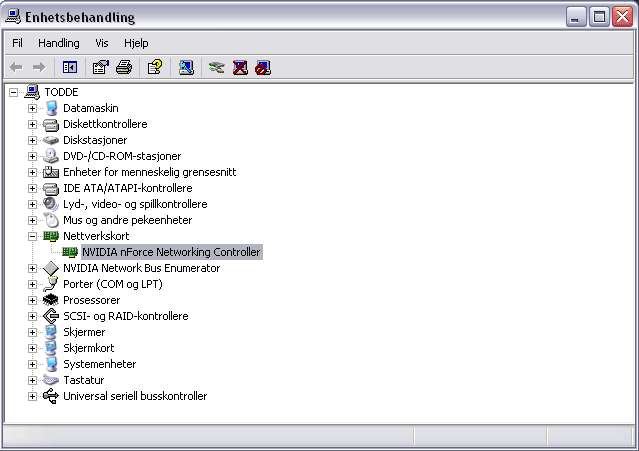Expand Mus og andre pekeenheter node

pyautogui.click(x=33, y=220)
